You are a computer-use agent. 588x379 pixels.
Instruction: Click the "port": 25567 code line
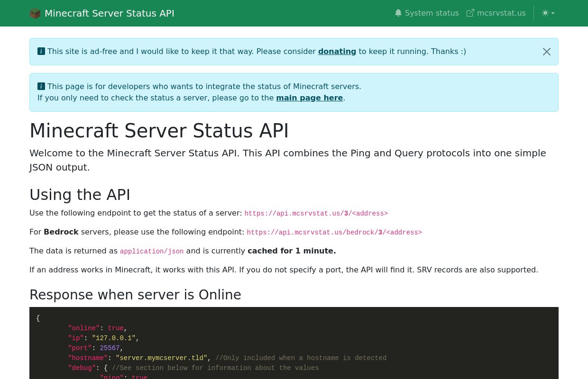pos(95,348)
